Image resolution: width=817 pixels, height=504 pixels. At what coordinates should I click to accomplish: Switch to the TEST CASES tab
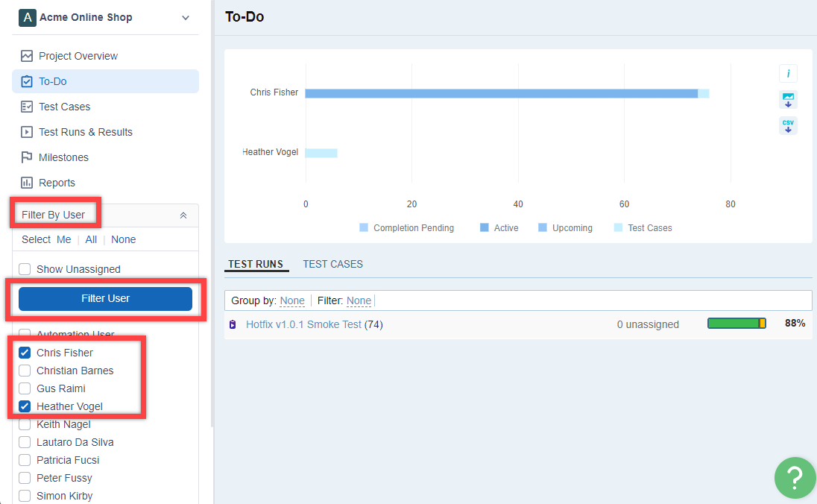(x=332, y=264)
